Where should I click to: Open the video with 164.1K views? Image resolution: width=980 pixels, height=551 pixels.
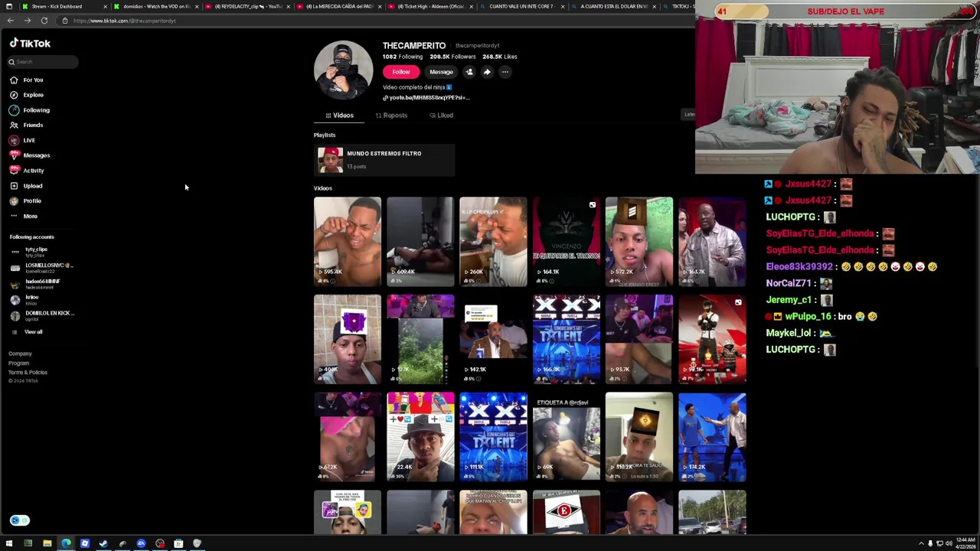click(x=567, y=242)
